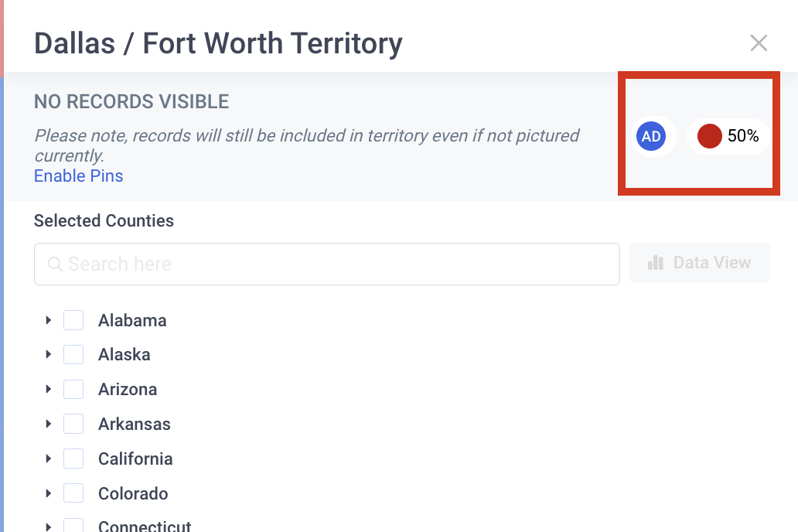Click the magnifier icon in search box
Viewport: 798px width, 532px height.
(55, 264)
